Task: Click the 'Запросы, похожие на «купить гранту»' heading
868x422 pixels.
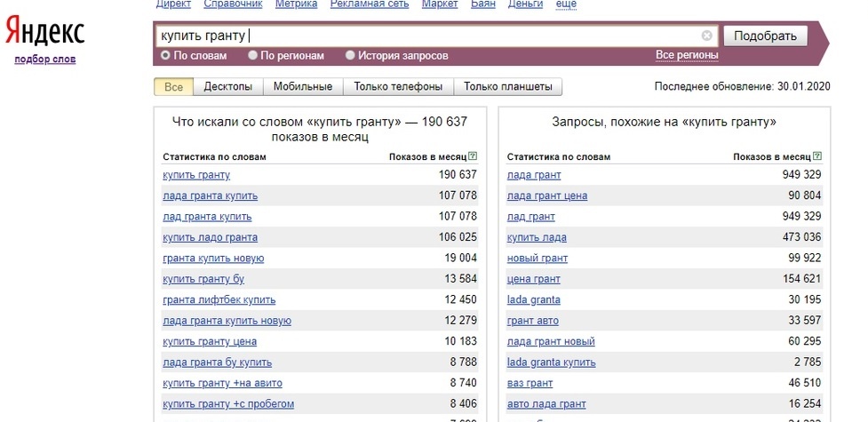Action: 665,123
